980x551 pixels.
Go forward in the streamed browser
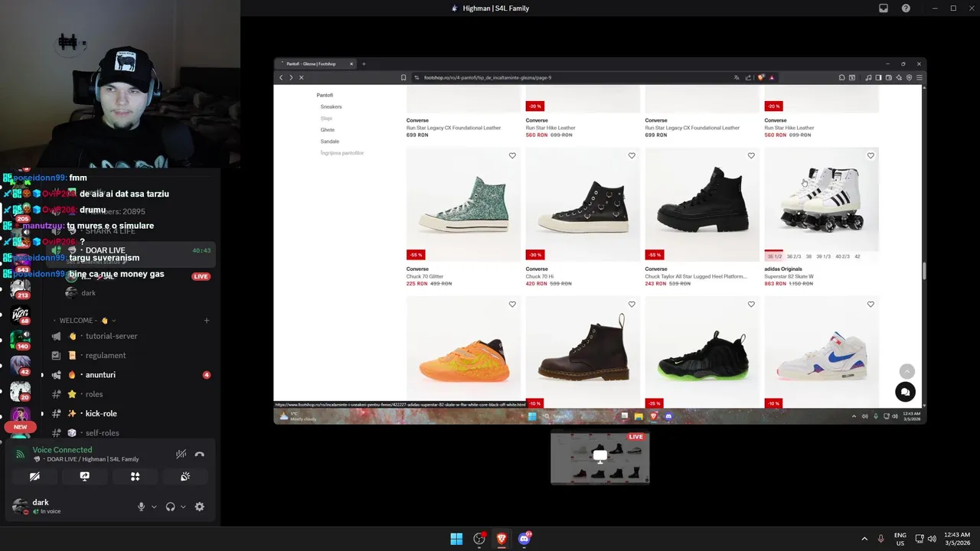click(x=291, y=77)
